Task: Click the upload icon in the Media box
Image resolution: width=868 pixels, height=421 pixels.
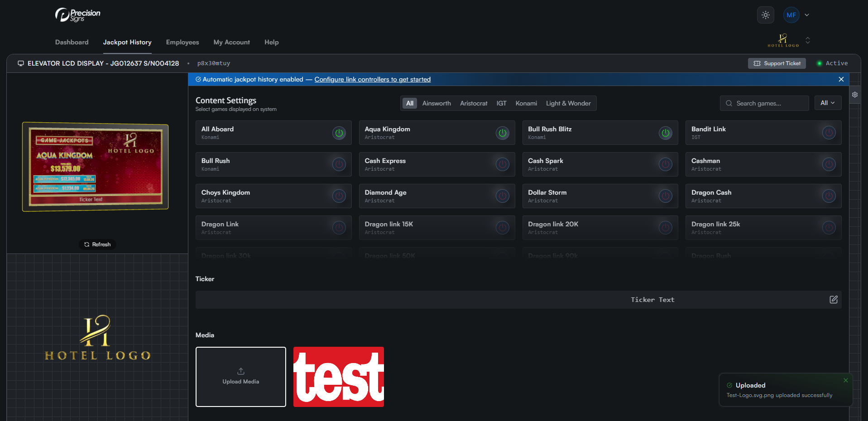Action: (x=241, y=371)
